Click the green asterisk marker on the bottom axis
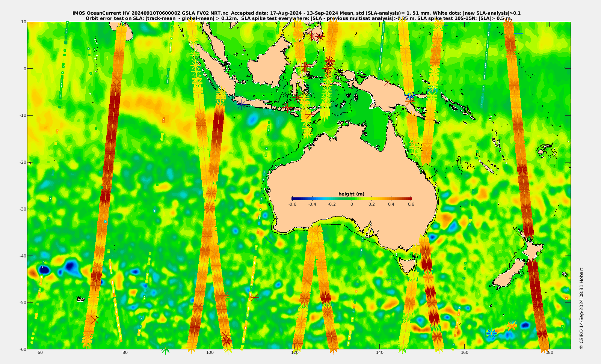Screen dimensions: 601x364 [165, 350]
